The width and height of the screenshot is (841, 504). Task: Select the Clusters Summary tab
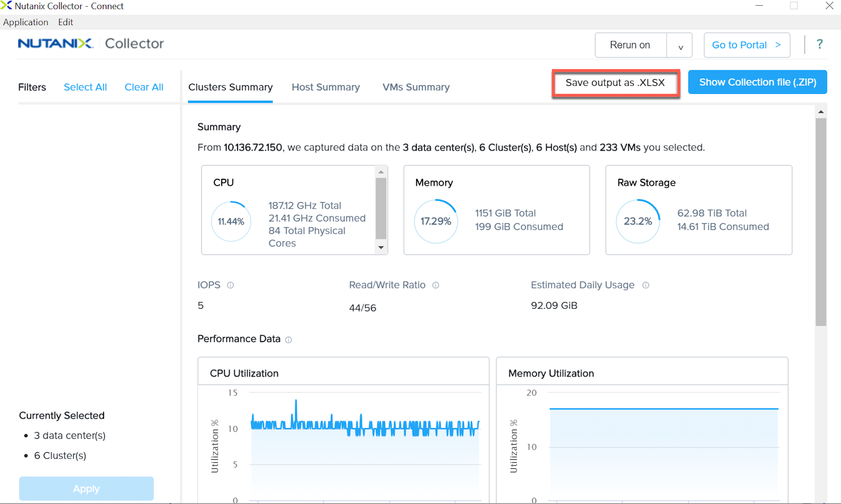[230, 87]
